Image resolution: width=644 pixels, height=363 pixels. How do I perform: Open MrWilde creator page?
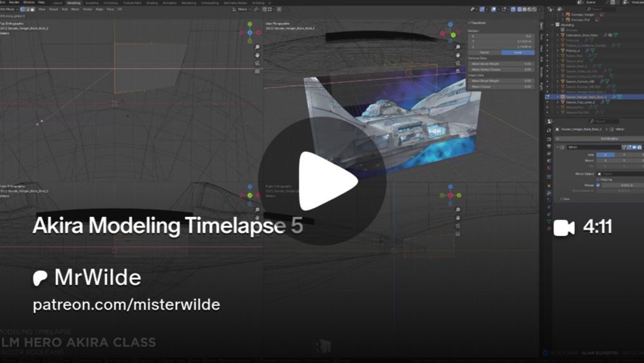[98, 277]
